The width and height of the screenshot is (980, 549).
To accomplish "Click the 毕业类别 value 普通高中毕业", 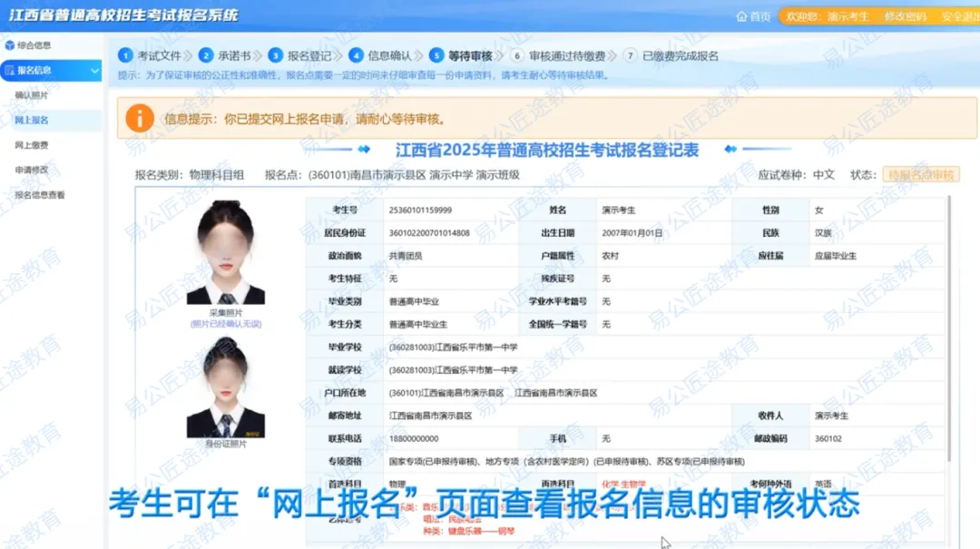I will (x=414, y=301).
